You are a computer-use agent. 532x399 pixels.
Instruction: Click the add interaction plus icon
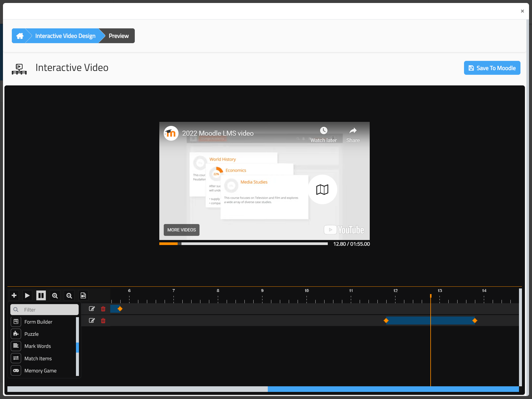[x=14, y=295]
